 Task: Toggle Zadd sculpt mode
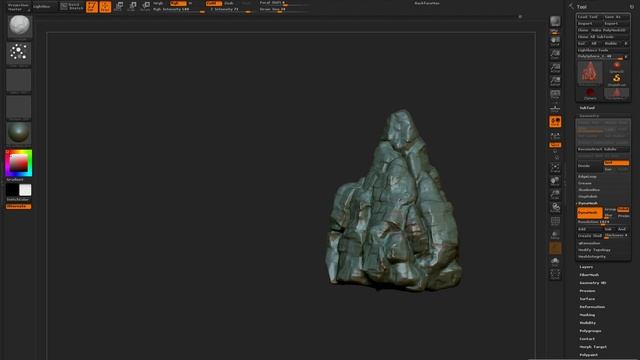click(213, 3)
